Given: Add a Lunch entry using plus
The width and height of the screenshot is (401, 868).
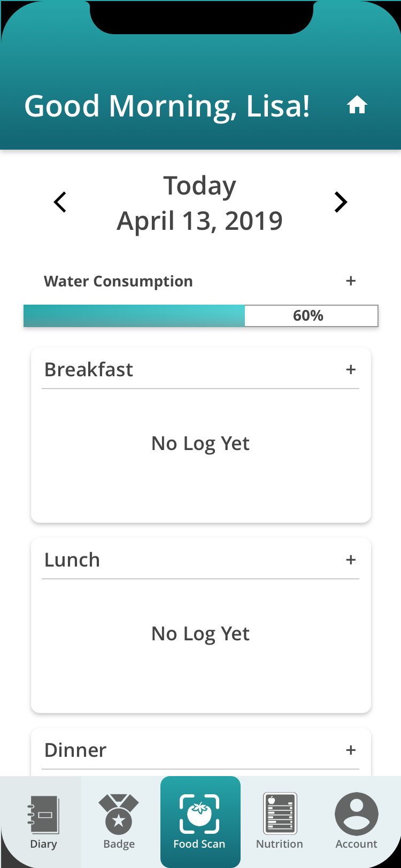Looking at the screenshot, I should 351,560.
